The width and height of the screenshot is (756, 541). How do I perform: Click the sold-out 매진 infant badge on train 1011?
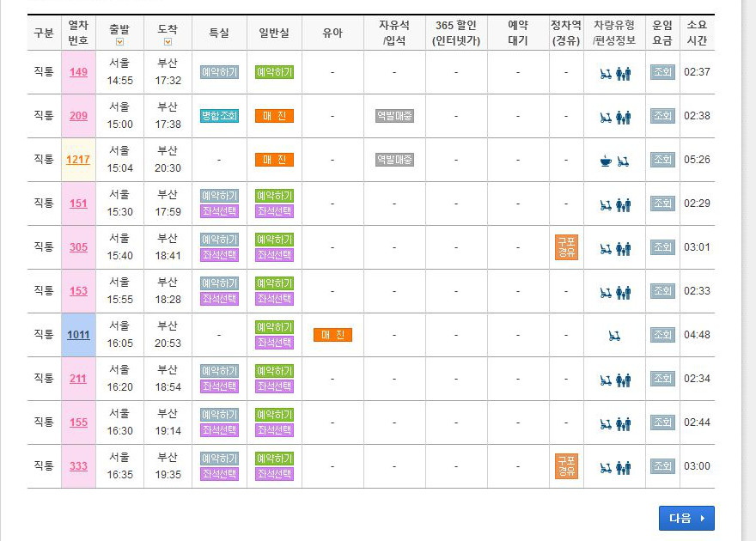point(332,335)
